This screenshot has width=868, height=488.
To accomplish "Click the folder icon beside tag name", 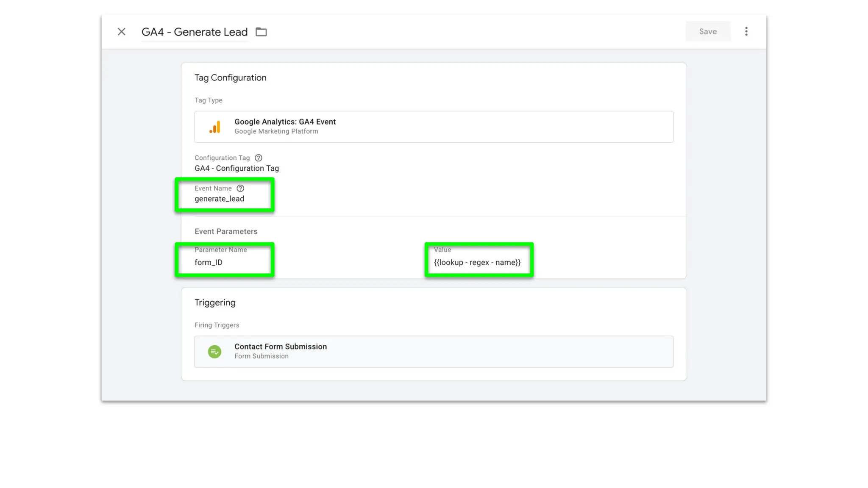I will 261,32.
